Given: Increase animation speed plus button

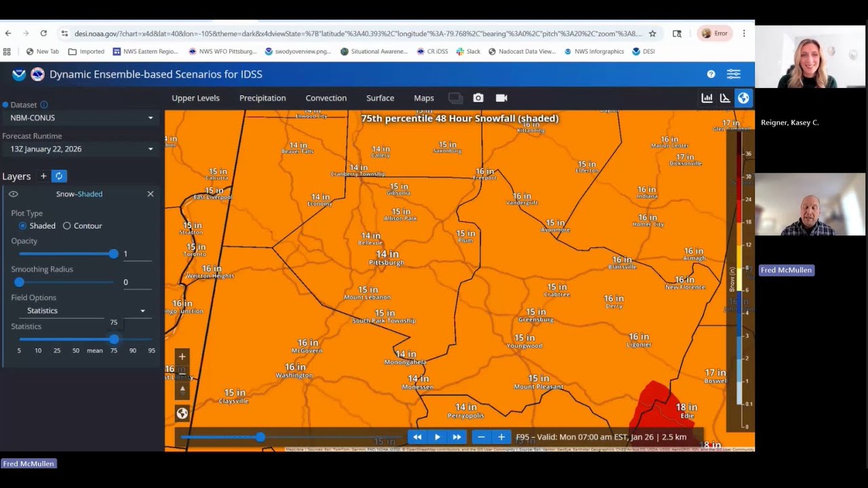Looking at the screenshot, I should tap(501, 437).
